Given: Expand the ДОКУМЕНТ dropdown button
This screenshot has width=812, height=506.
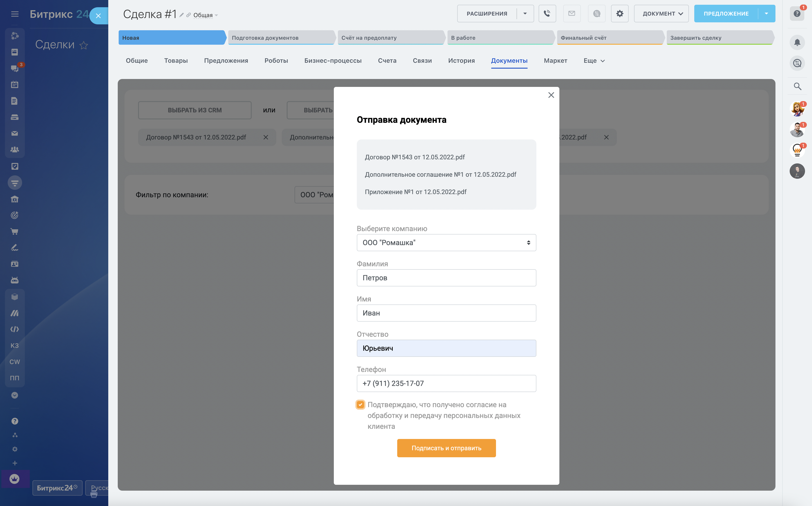Looking at the screenshot, I should point(661,14).
